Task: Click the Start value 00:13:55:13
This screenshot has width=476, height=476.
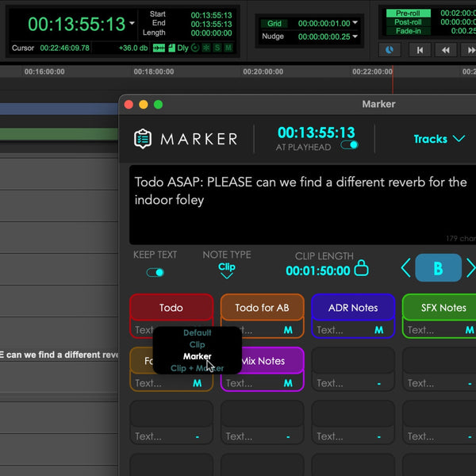Action: pyautogui.click(x=211, y=15)
